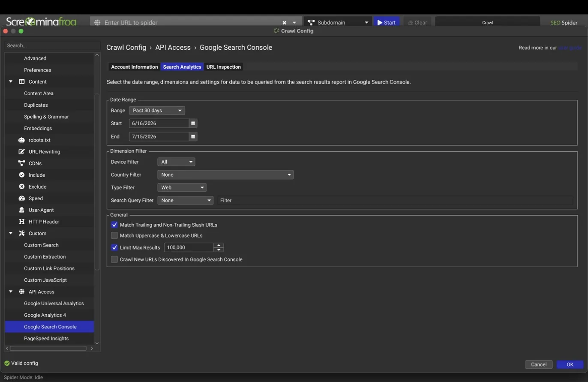Open Duplicates settings

pyautogui.click(x=36, y=105)
